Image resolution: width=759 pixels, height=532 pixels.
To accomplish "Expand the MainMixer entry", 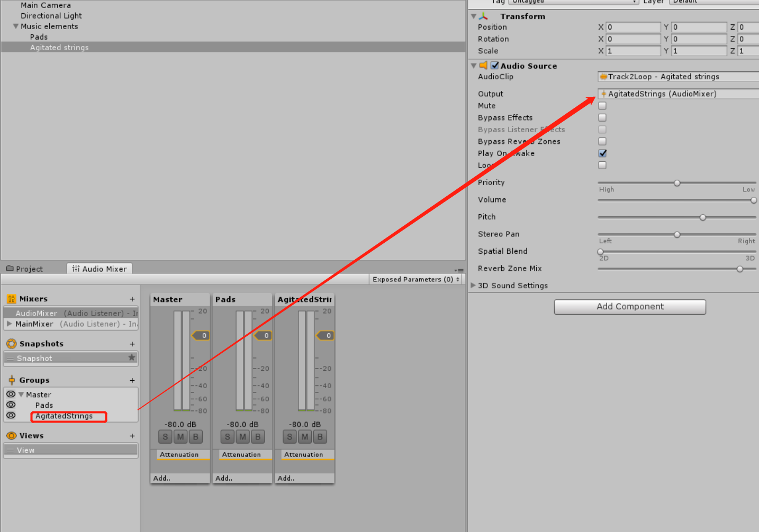I will (9, 324).
